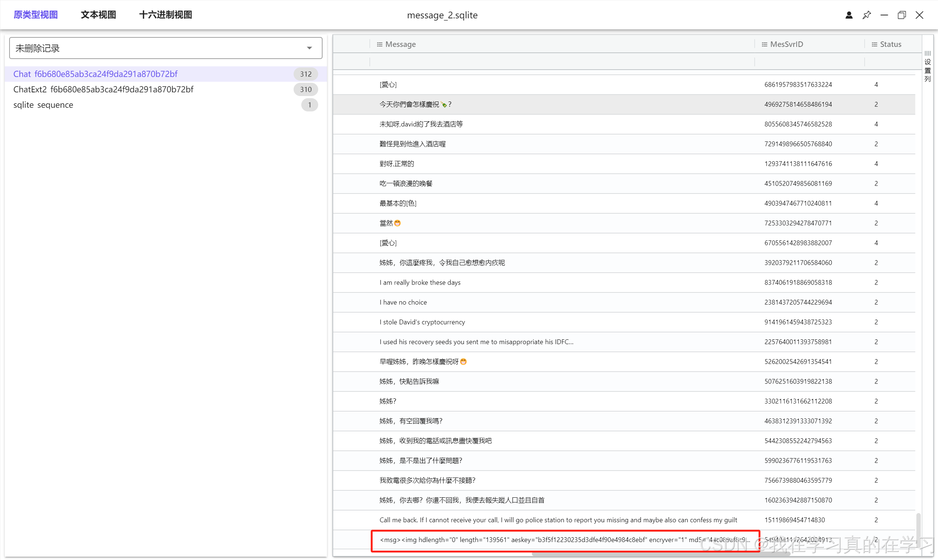Screen dimensions: 938x560
Task: Open the column settings panel (设置列)
Action: (927, 66)
